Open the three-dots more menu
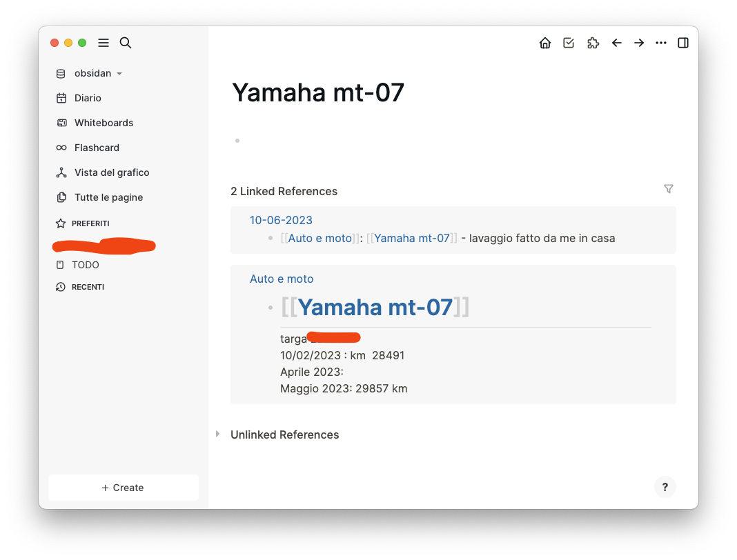The width and height of the screenshot is (737, 560). pyautogui.click(x=661, y=43)
